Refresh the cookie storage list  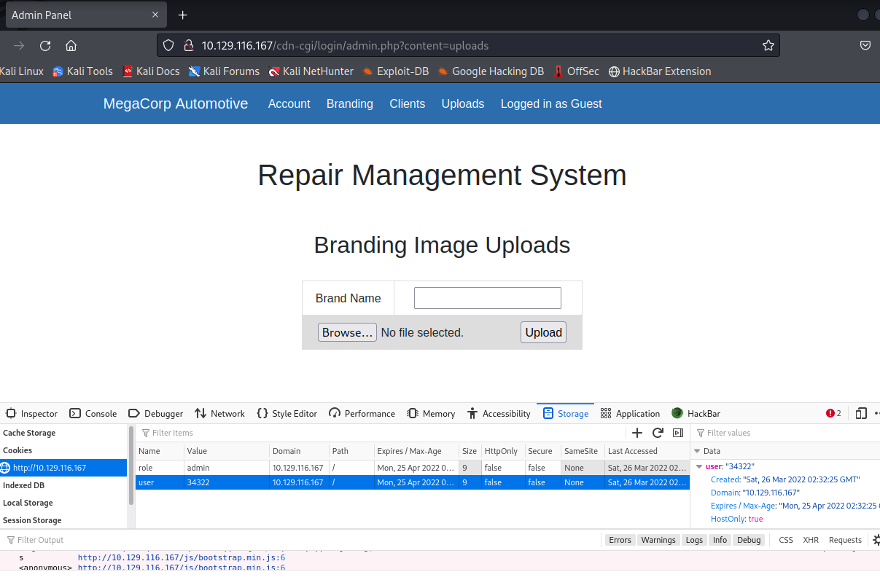click(x=658, y=433)
